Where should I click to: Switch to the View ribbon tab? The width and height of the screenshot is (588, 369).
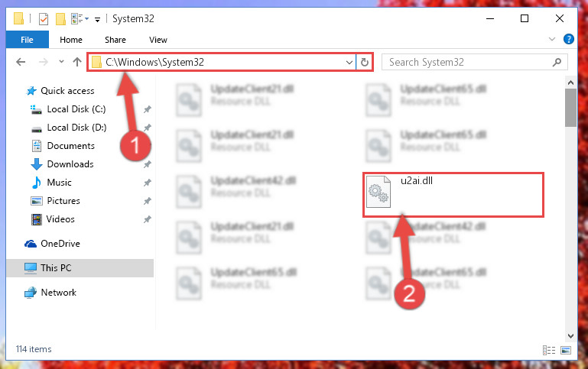point(158,40)
